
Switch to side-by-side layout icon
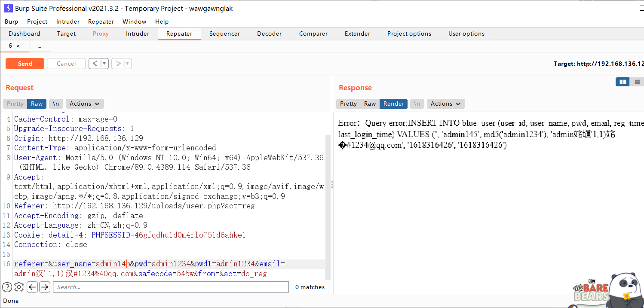(623, 82)
